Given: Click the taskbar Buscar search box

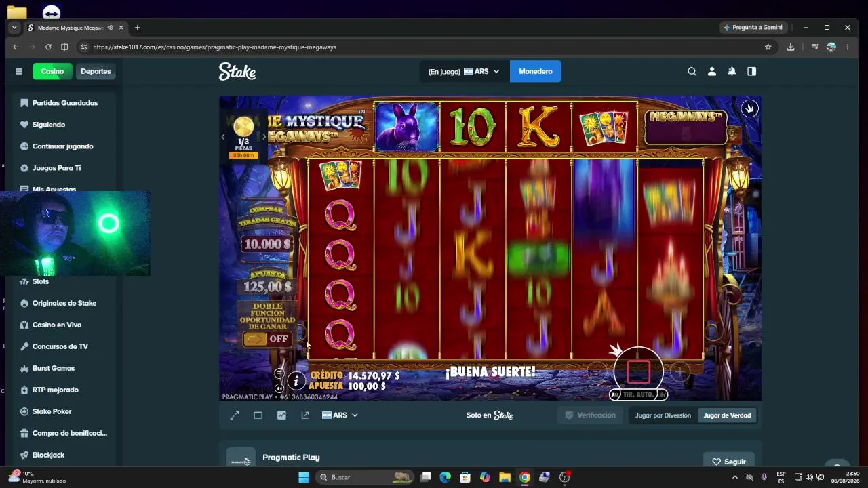Looking at the screenshot, I should pyautogui.click(x=366, y=477).
